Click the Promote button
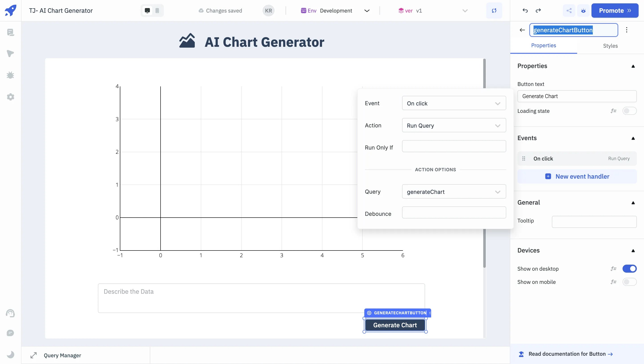Viewport: 644px width, 364px height. [x=615, y=11]
